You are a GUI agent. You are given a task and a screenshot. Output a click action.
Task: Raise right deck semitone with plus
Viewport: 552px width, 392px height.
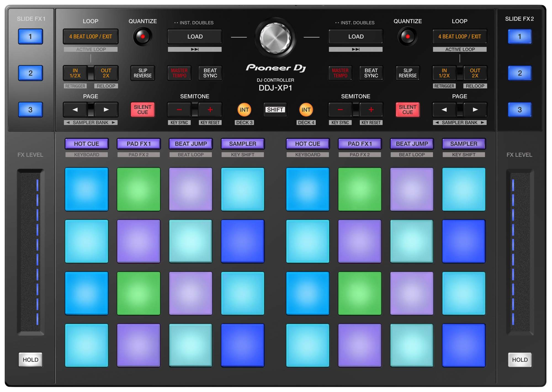click(x=371, y=110)
